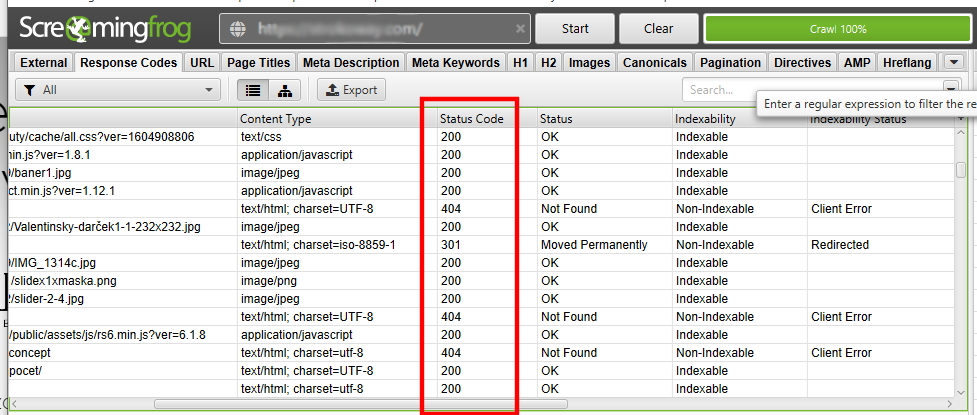The image size is (977, 415).
Task: Select the Canonicals tab
Action: (655, 62)
